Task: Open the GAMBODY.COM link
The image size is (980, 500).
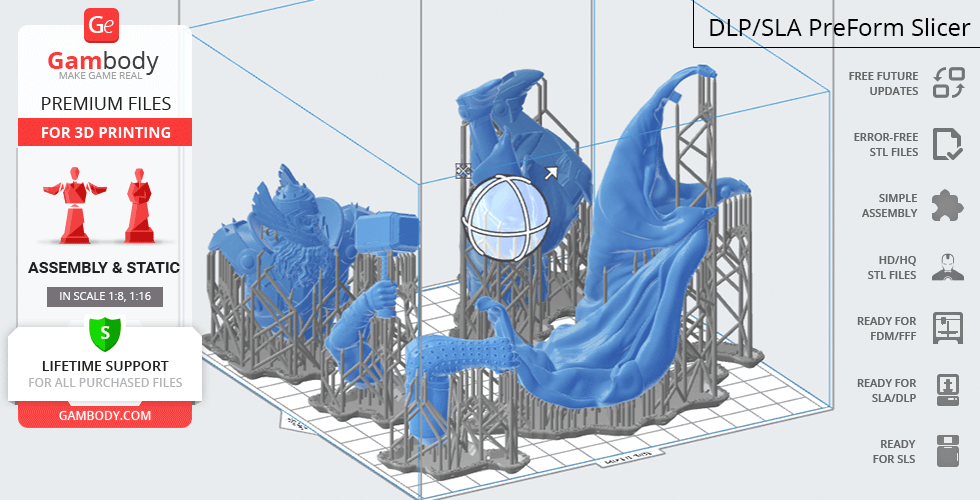Action: (x=104, y=414)
